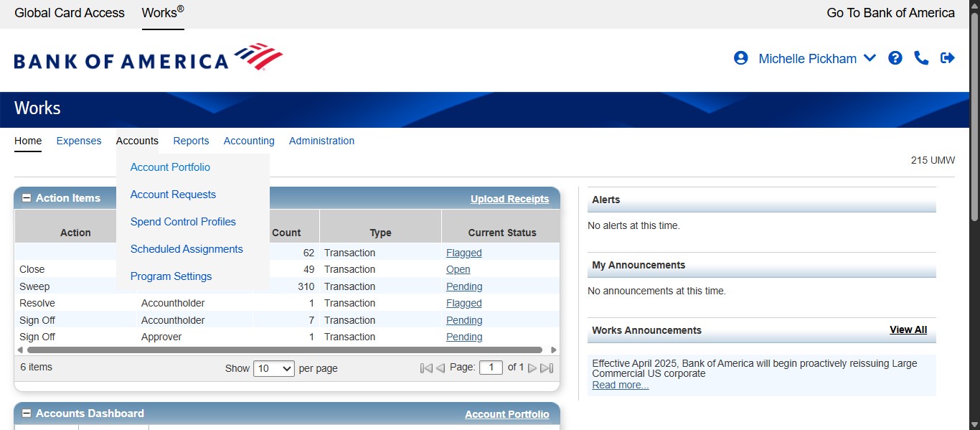Screen dimensions: 980x430
Task: Click the Bank of America logo
Action: [x=148, y=57]
